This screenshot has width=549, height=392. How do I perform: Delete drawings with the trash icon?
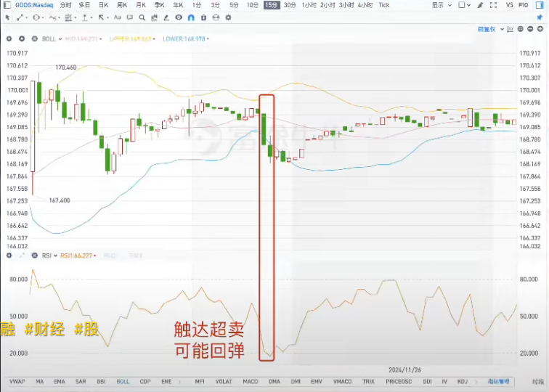[x=203, y=17]
